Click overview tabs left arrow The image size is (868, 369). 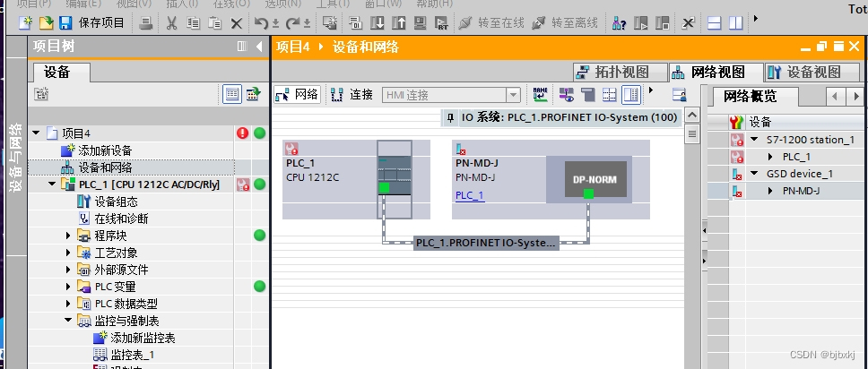[835, 96]
